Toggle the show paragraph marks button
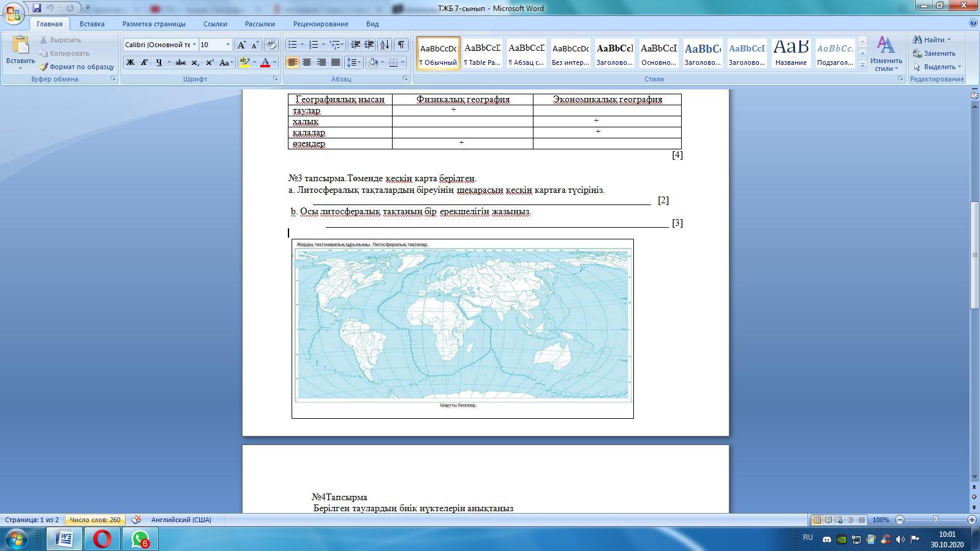The image size is (980, 551). click(401, 45)
